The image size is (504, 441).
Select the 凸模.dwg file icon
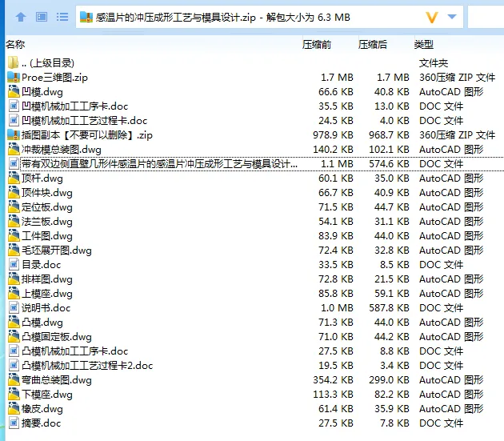click(x=14, y=322)
